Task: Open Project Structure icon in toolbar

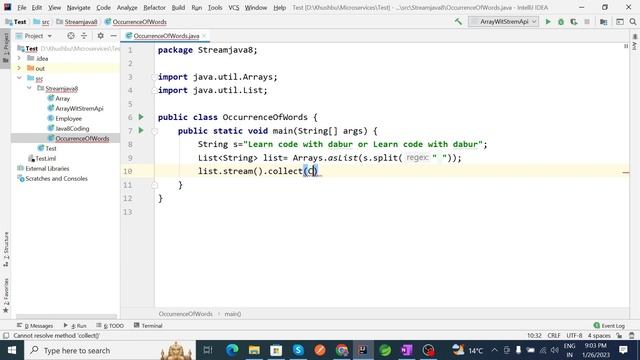Action: pyautogui.click(x=604, y=22)
